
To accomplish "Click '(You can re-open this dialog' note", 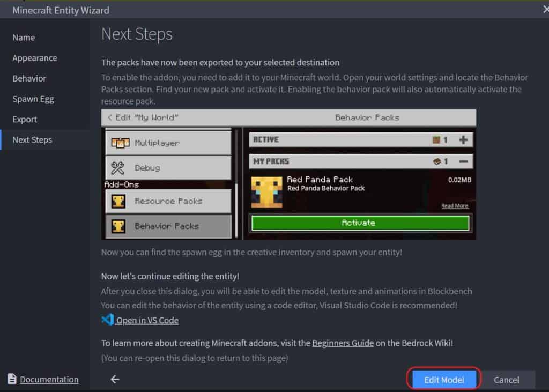I will click(195, 358).
